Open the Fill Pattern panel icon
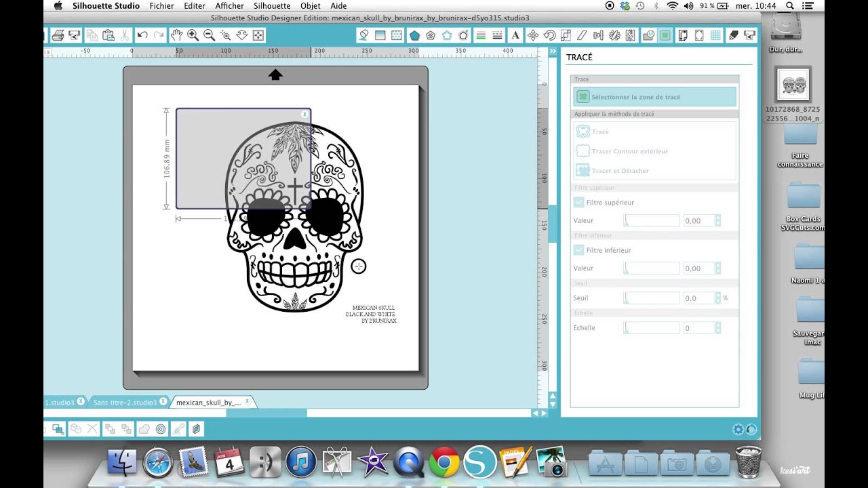The width and height of the screenshot is (868, 488). point(397,35)
